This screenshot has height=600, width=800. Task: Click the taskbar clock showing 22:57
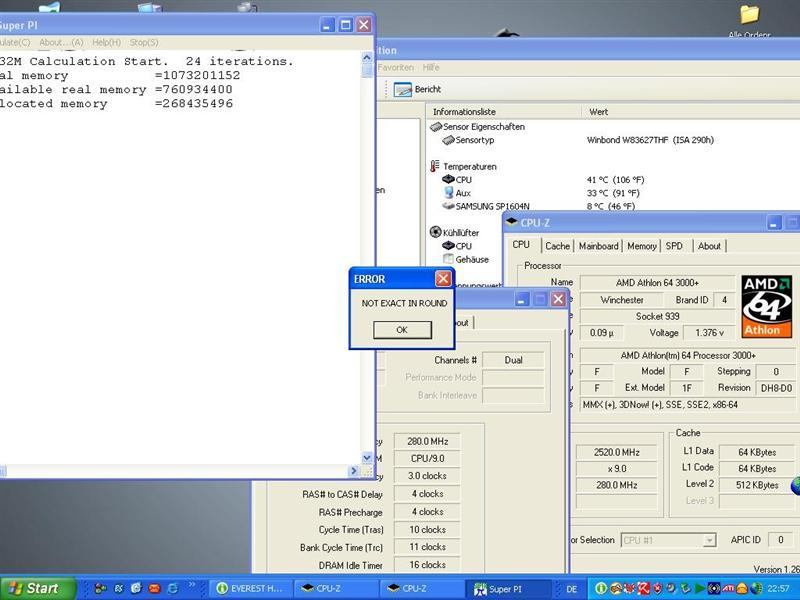pos(779,588)
